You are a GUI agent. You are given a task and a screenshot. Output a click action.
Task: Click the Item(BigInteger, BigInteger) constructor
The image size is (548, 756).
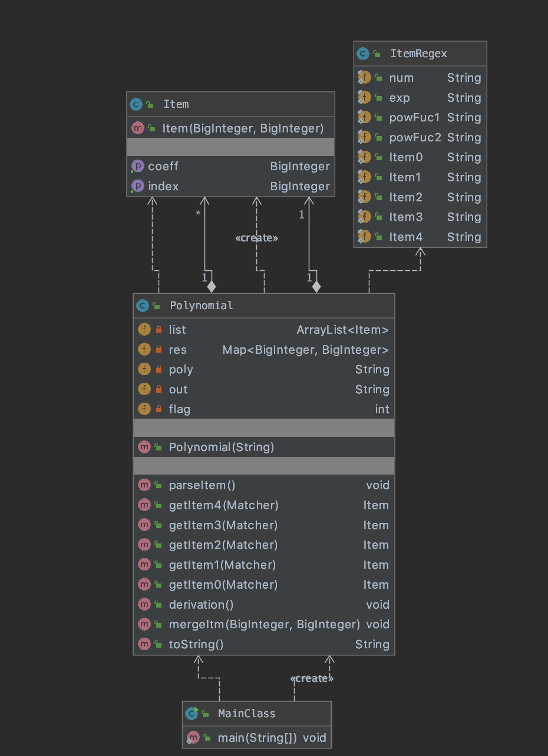click(243, 128)
